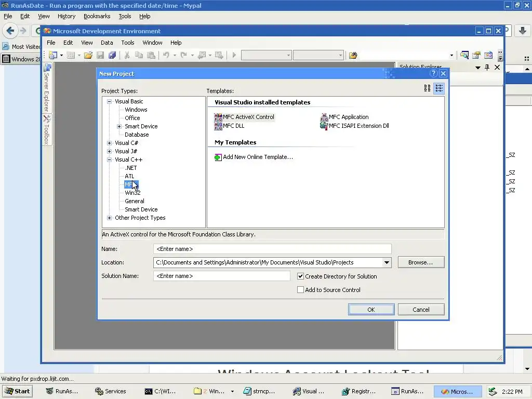The height and width of the screenshot is (399, 532).
Task: Open the Window menu
Action: 152,43
